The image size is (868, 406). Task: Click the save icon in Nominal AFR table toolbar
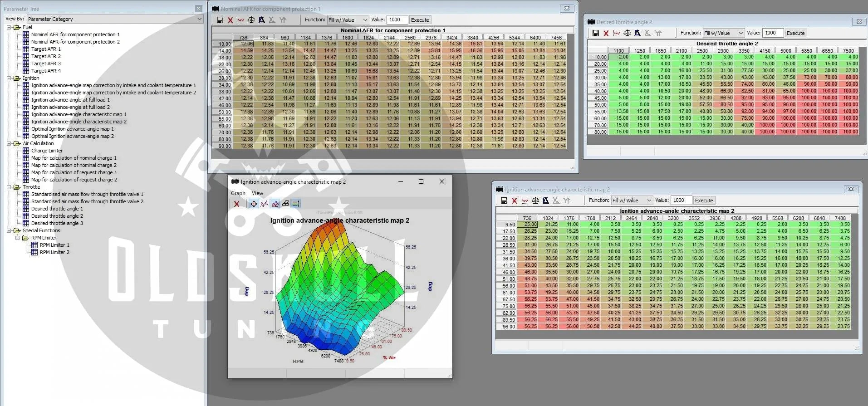220,20
